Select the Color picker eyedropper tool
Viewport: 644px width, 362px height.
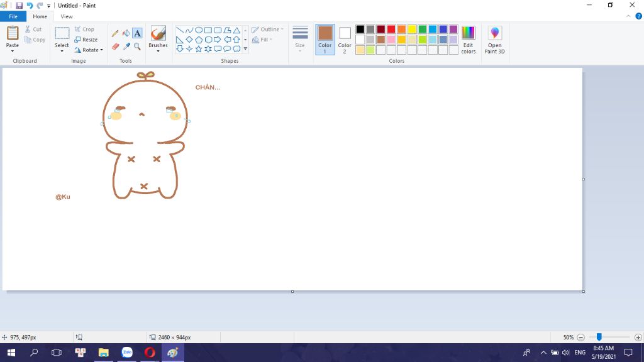(126, 47)
